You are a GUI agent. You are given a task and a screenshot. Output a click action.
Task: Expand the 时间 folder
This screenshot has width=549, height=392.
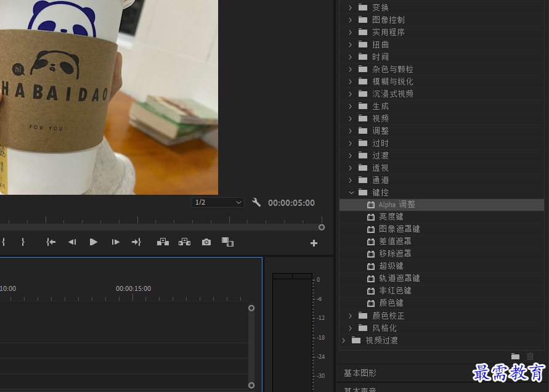tap(350, 57)
